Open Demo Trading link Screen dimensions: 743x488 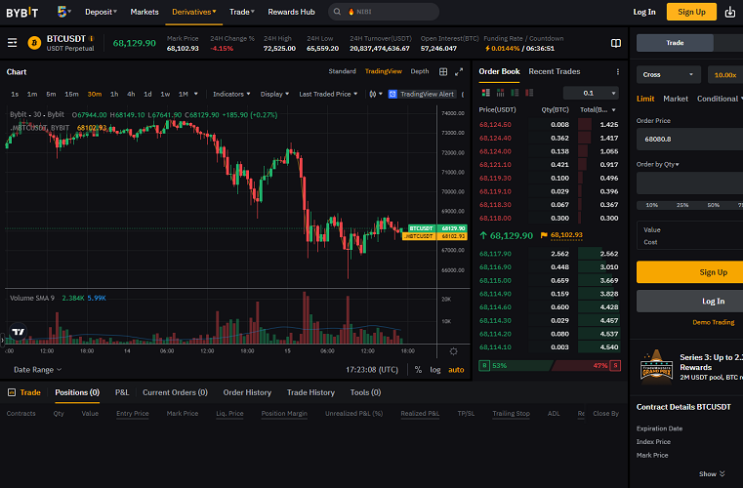click(713, 322)
